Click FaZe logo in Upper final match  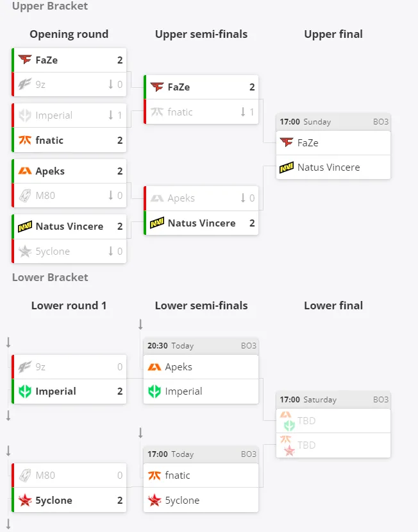287,142
